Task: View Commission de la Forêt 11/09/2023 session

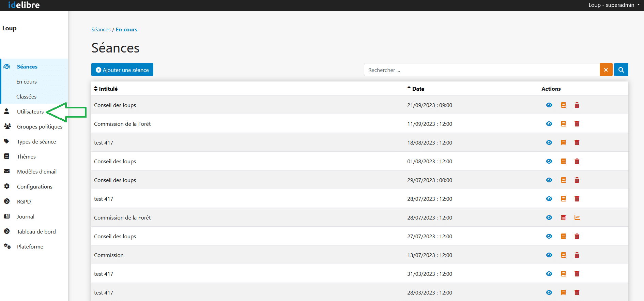Action: 549,124
